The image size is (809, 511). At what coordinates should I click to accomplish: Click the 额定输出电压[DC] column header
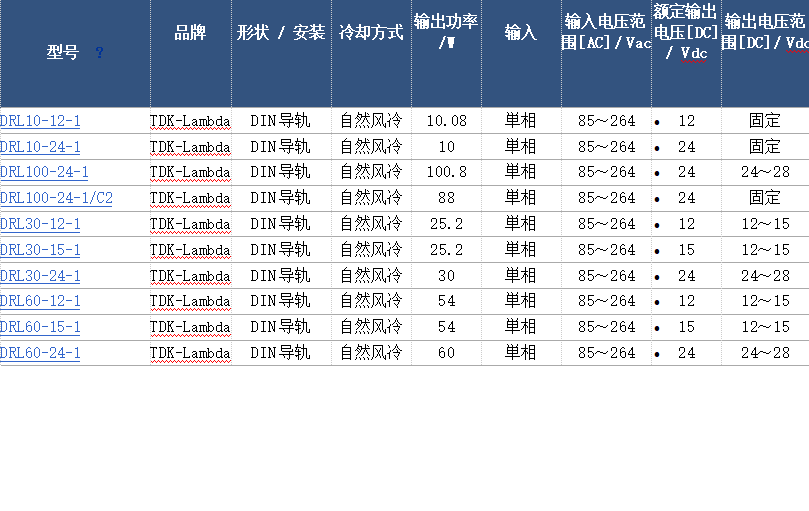pyautogui.click(x=685, y=32)
